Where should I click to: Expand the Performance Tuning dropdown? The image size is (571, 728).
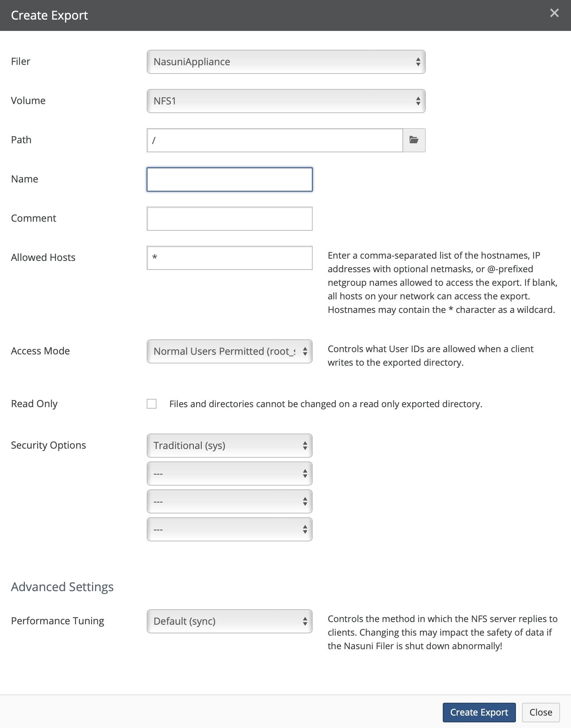[229, 621]
